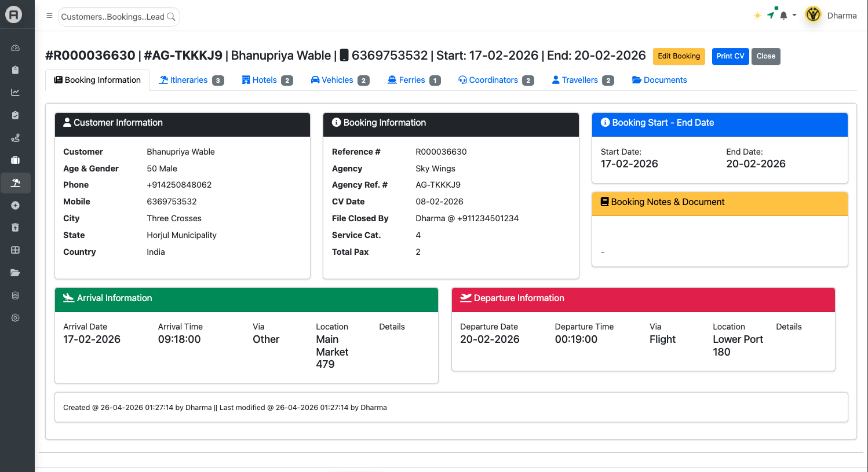Viewport: 868px width, 472px height.
Task: Expand the caret dropdown beside the bell
Action: pos(794,16)
